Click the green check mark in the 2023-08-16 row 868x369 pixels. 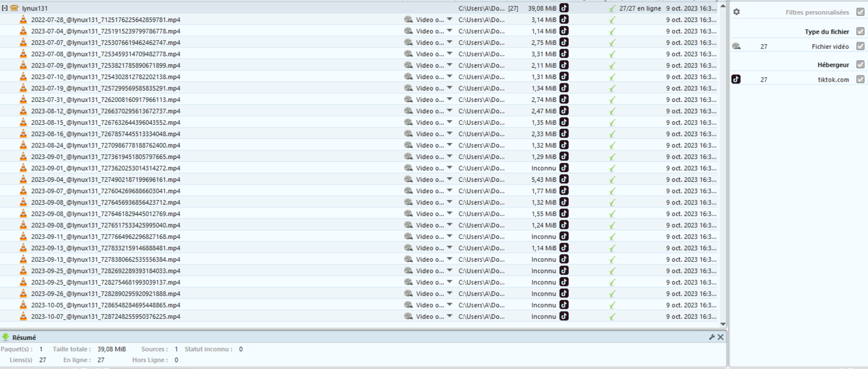[612, 134]
